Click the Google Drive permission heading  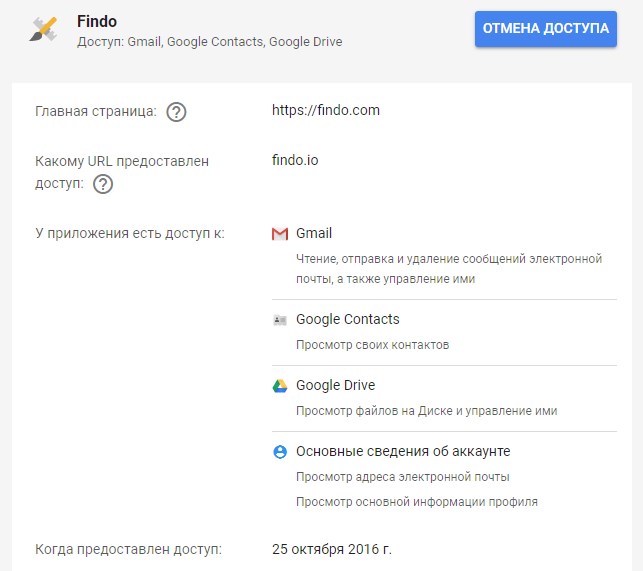335,385
